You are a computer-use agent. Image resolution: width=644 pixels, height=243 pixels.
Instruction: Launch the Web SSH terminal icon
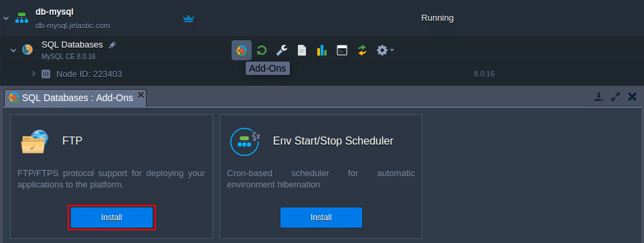click(x=341, y=50)
